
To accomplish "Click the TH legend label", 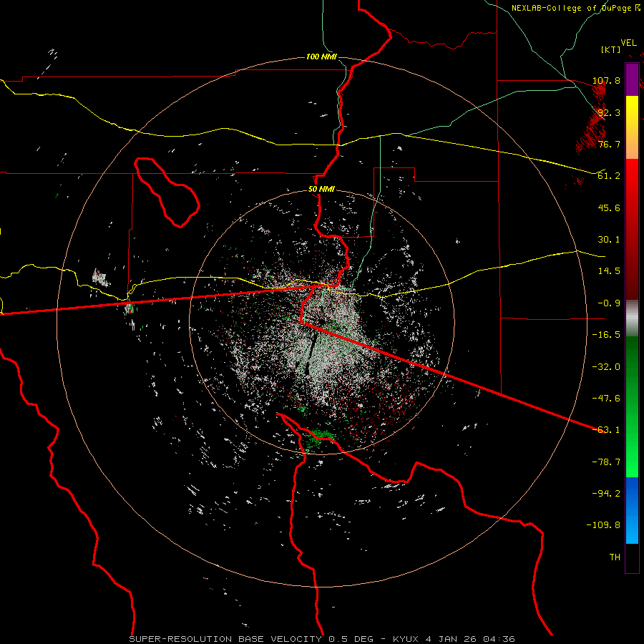I will click(615, 557).
